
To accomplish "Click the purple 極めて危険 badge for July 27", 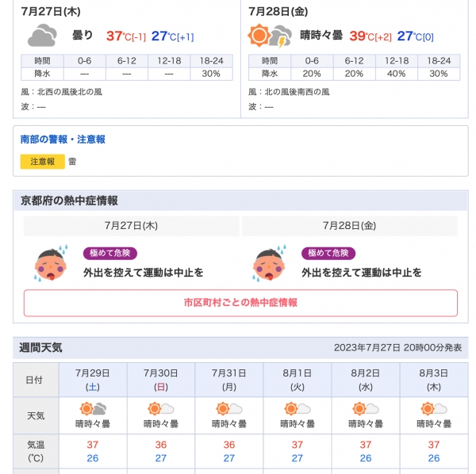I will [x=110, y=253].
